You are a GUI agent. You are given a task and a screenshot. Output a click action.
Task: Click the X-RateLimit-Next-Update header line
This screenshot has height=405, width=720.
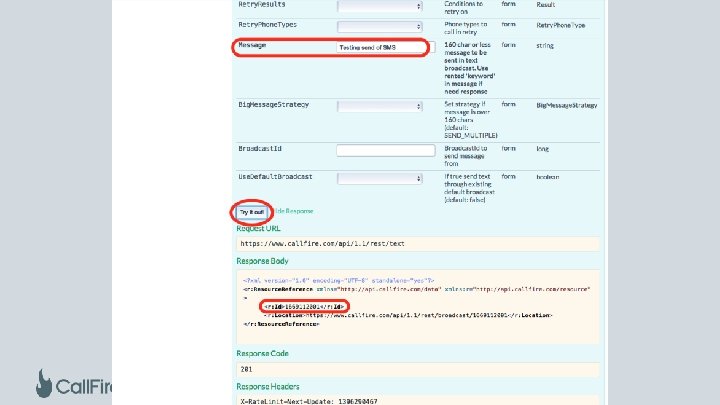pyautogui.click(x=309, y=401)
